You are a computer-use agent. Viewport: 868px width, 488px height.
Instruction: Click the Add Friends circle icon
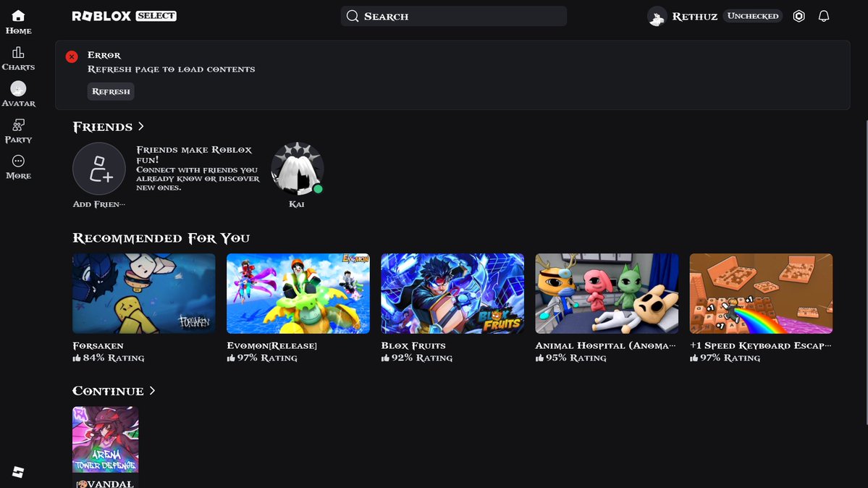[99, 169]
